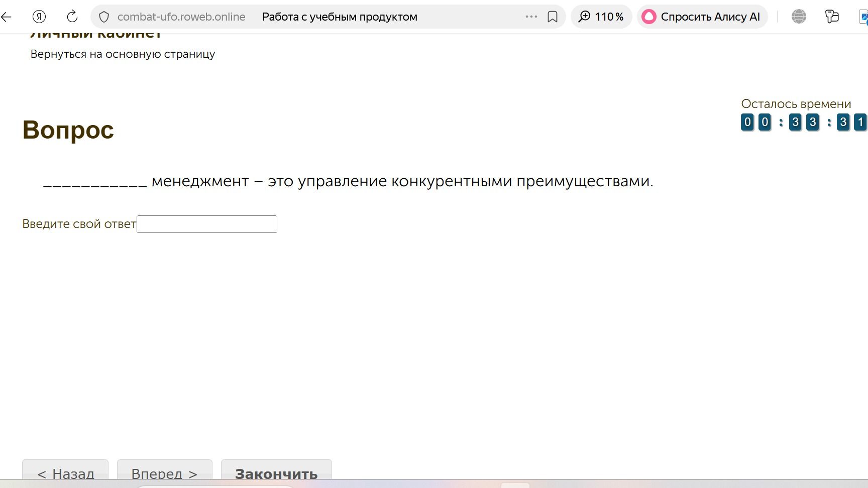The width and height of the screenshot is (868, 488).
Task: Open the 110% zoom control
Action: (x=601, y=17)
